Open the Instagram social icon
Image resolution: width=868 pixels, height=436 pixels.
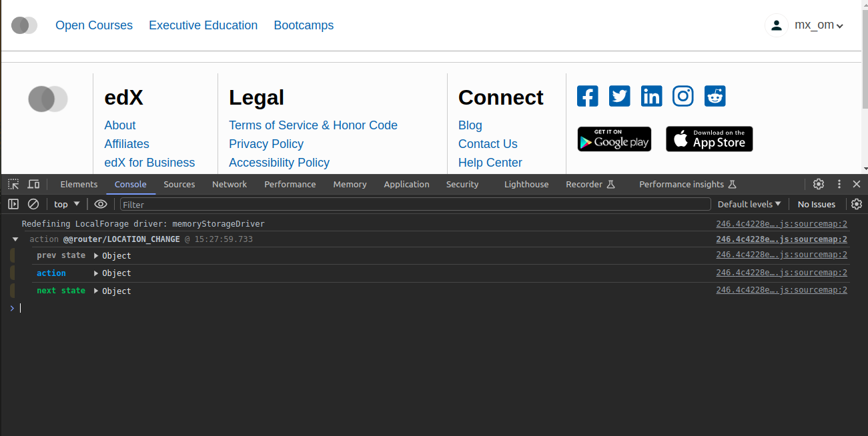(x=683, y=96)
